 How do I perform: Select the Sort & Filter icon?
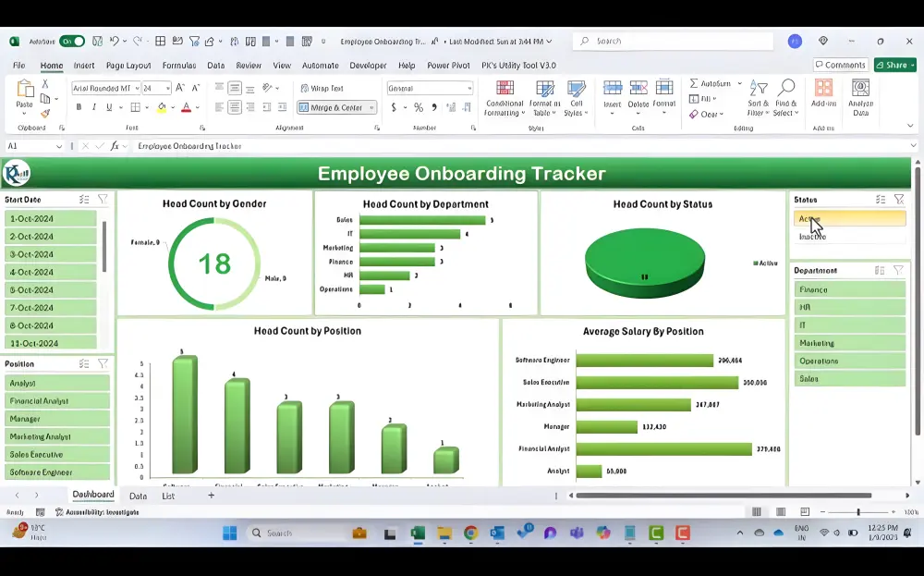click(x=757, y=97)
